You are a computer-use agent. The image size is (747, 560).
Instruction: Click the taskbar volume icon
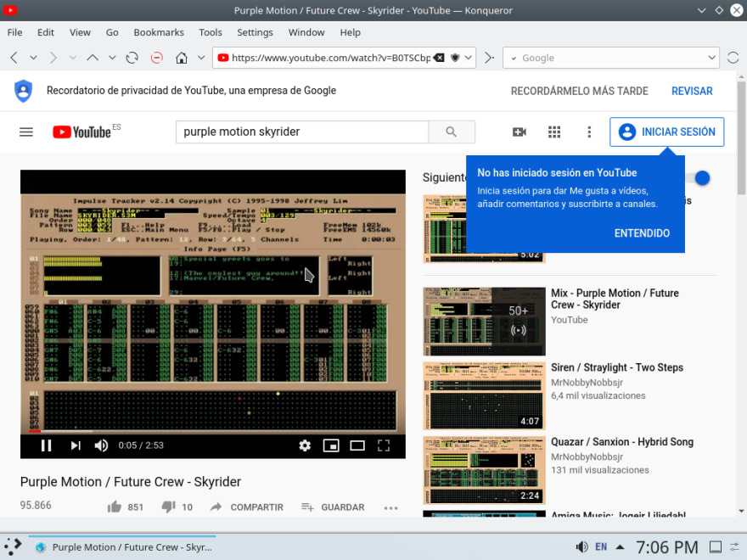pyautogui.click(x=581, y=546)
